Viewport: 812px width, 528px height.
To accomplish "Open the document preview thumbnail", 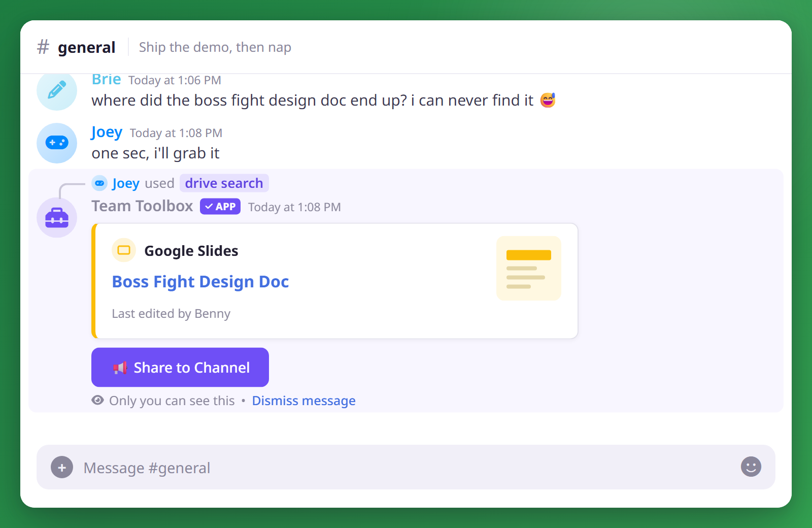I will [529, 269].
